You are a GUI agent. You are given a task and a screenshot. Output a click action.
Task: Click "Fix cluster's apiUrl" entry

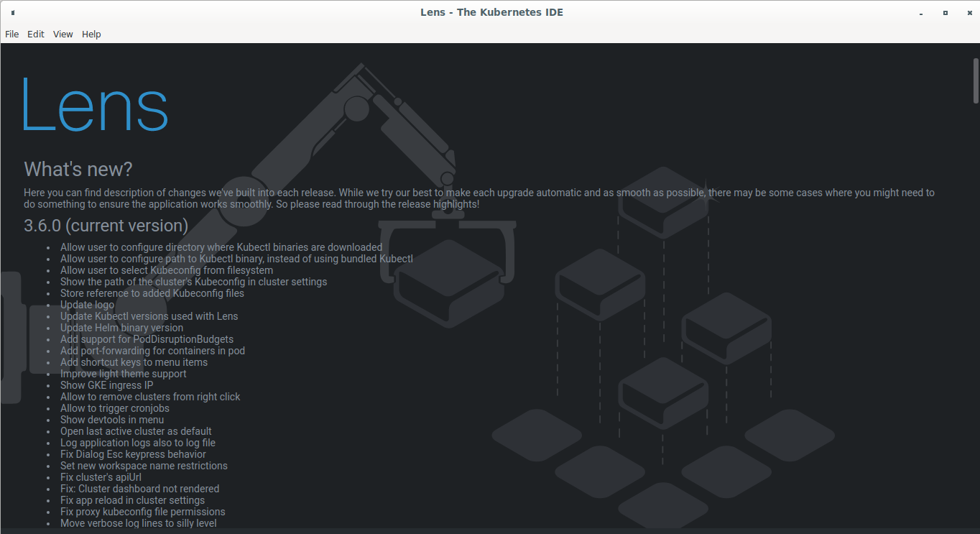(x=101, y=477)
